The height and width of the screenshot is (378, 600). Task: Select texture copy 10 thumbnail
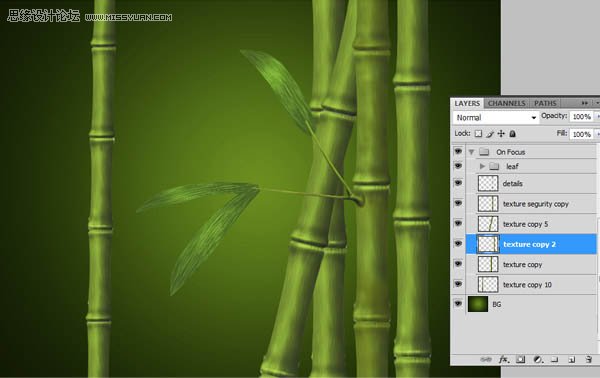pyautogui.click(x=488, y=285)
